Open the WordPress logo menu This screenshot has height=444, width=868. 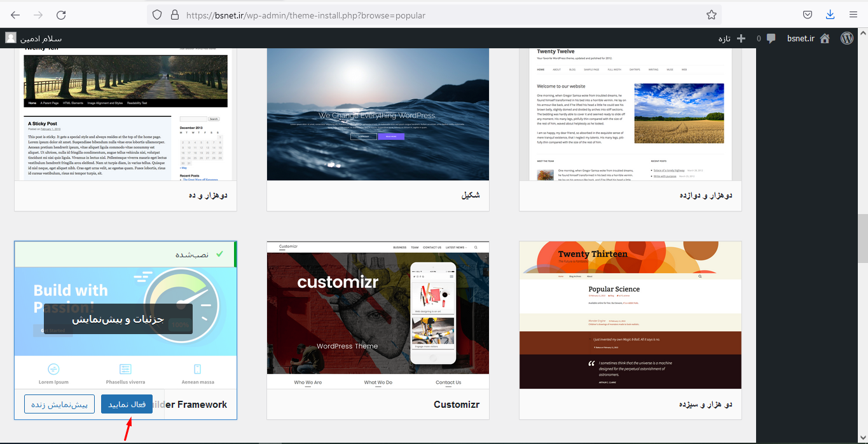coord(847,38)
